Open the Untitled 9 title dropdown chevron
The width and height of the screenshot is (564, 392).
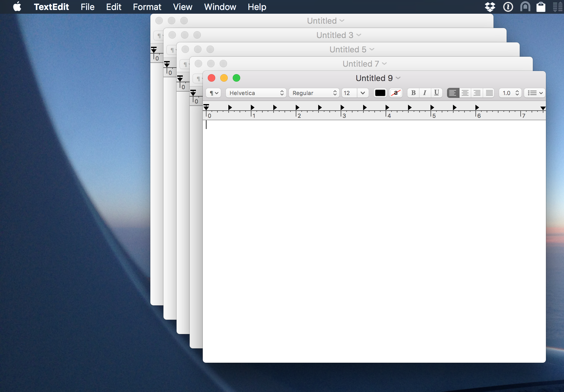(x=398, y=78)
